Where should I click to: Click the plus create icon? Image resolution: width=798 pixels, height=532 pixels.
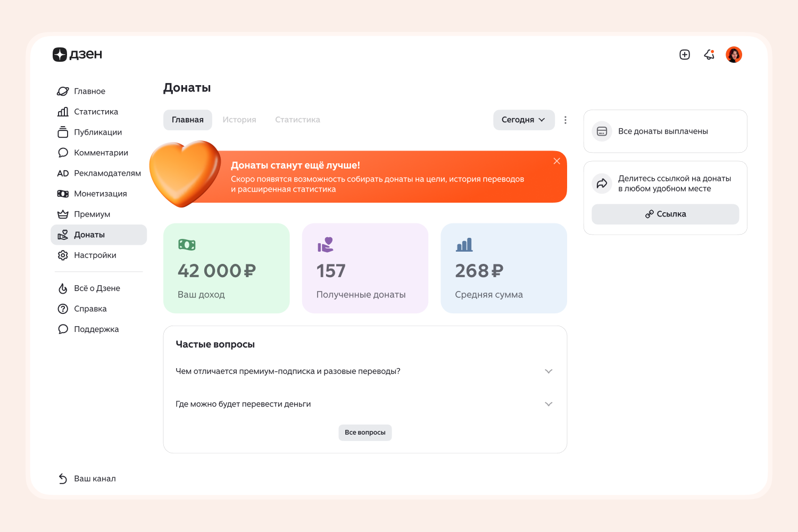click(x=685, y=55)
